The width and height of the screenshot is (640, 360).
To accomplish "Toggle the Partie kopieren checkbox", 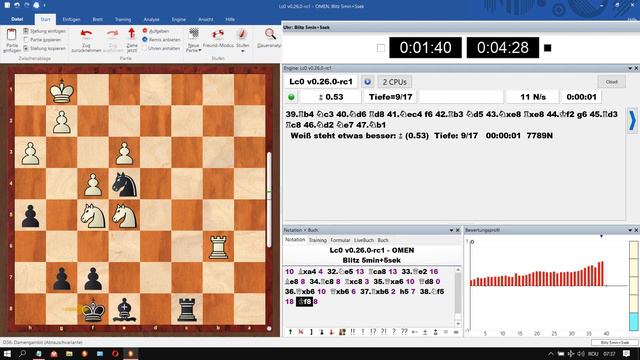I will tap(26, 40).
